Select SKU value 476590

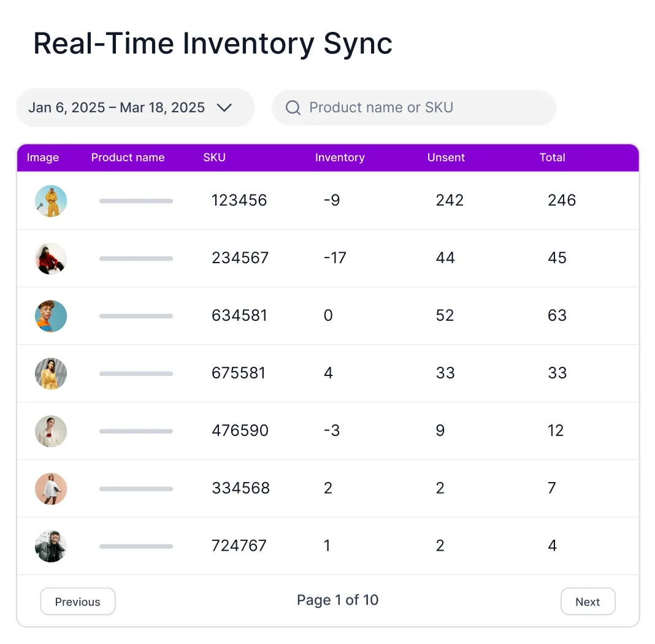[x=240, y=431]
